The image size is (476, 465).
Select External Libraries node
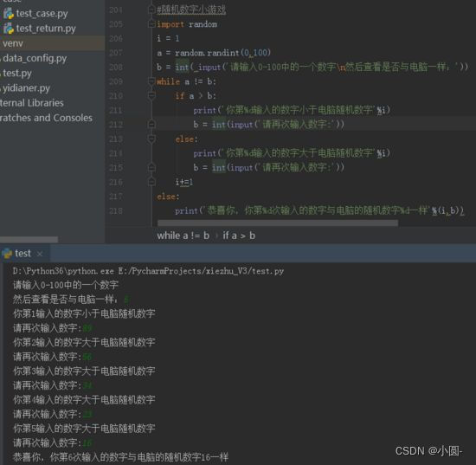31,103
